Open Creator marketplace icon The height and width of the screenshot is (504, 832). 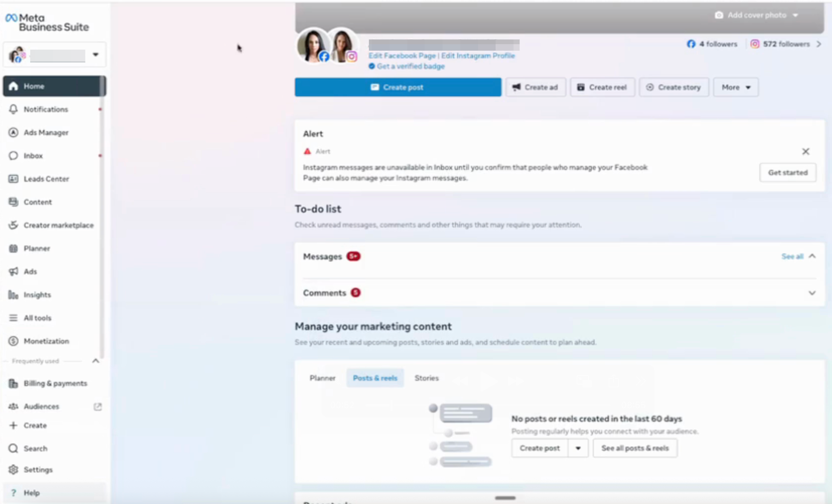(x=13, y=225)
